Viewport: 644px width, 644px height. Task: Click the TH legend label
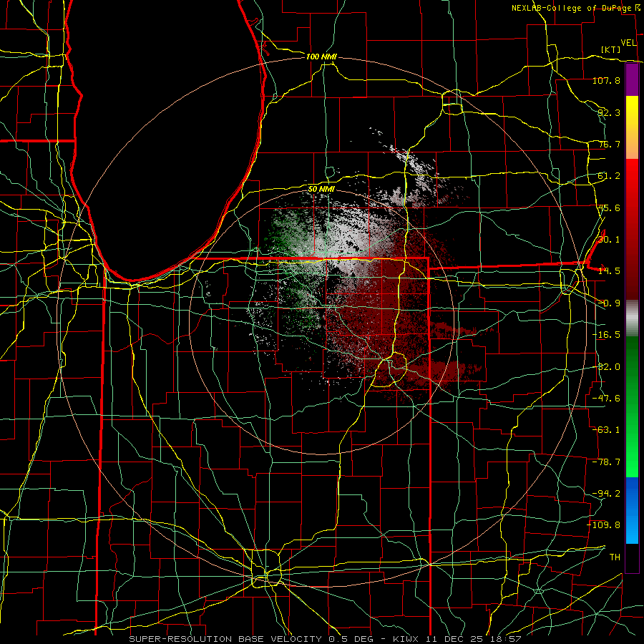(615, 557)
